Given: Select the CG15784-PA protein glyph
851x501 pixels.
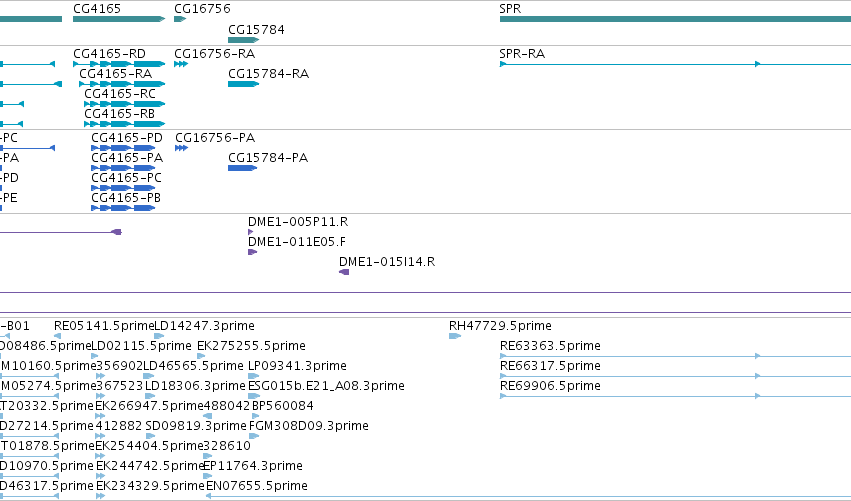Looking at the screenshot, I should [243, 168].
